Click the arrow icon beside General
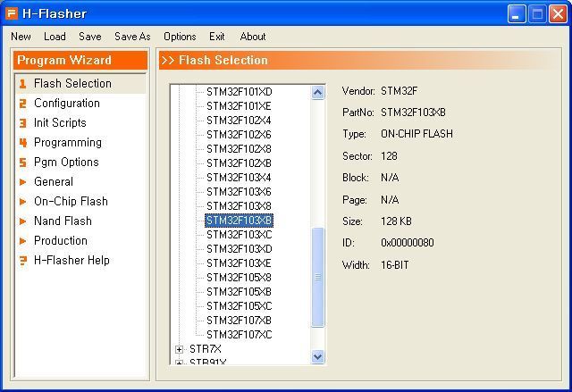 22,182
